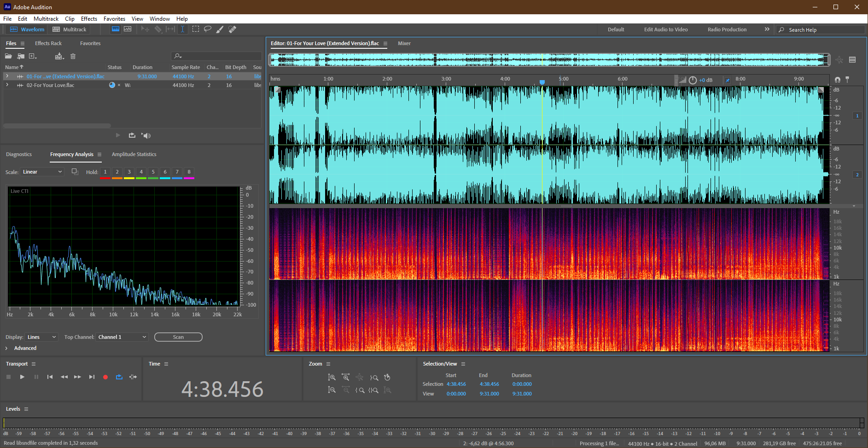This screenshot has width=868, height=448.
Task: Move playhead to previous marker
Action: tap(50, 377)
